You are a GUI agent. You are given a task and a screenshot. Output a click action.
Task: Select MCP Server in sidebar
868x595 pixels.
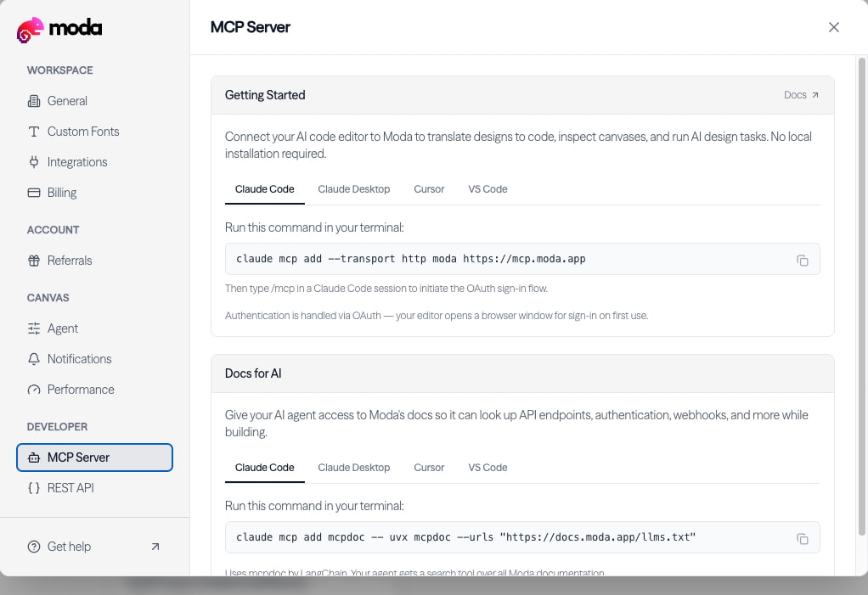[94, 457]
